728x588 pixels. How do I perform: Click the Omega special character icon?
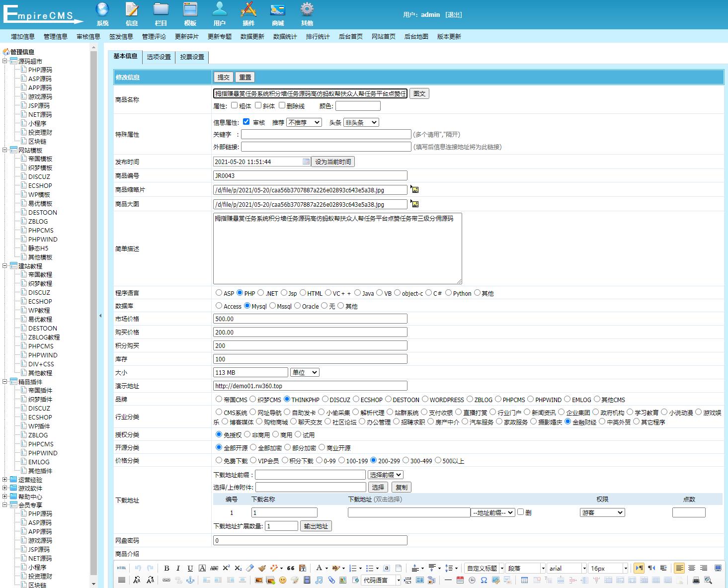[x=484, y=580]
